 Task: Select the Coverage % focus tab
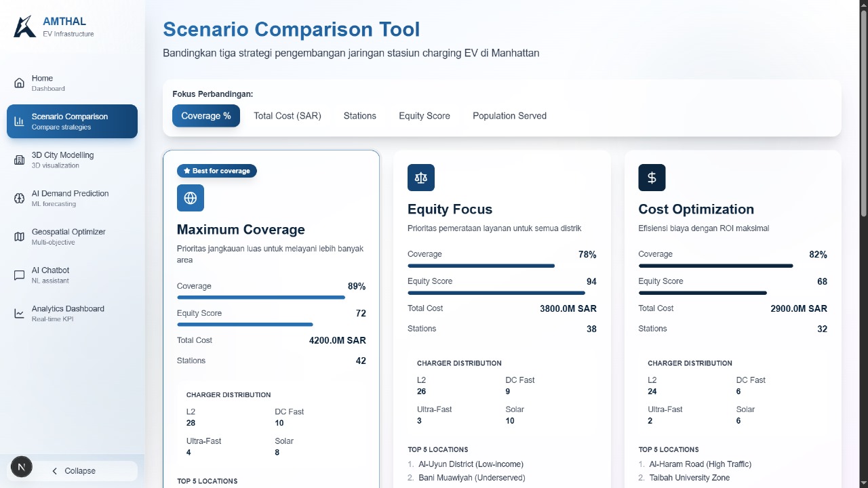206,116
